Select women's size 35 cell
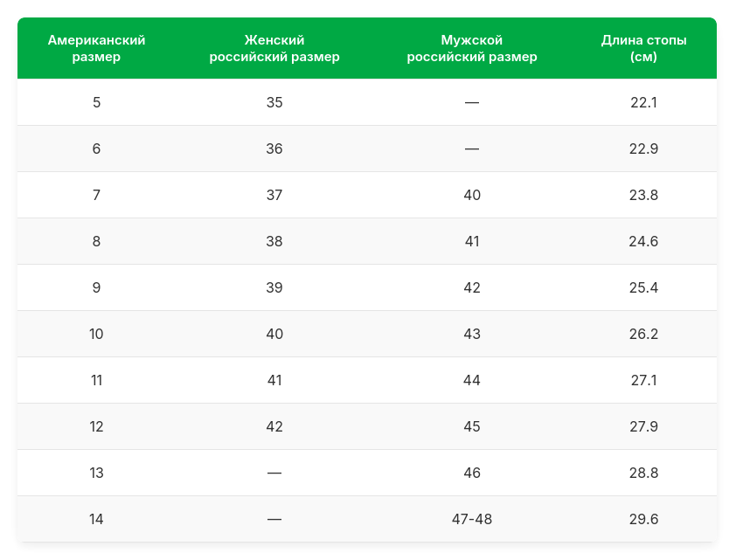This screenshot has height=560, width=736. click(x=274, y=102)
